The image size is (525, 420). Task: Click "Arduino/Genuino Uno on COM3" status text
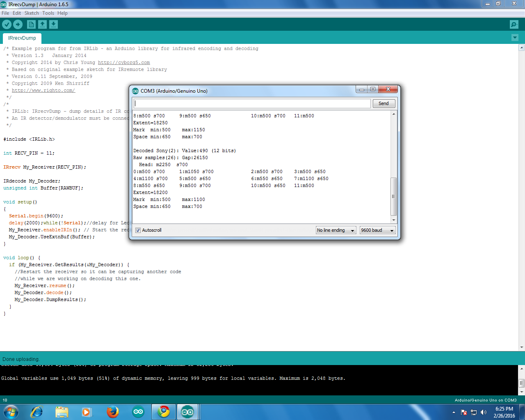tap(486, 400)
